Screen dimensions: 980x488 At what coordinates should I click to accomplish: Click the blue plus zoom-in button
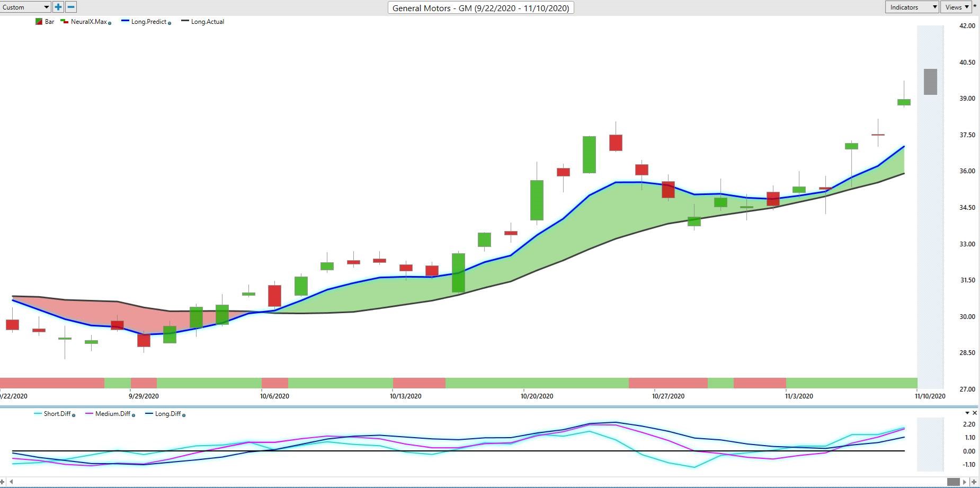58,7
